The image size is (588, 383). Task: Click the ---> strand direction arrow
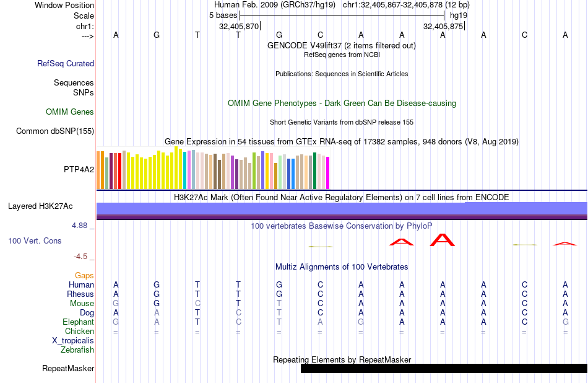[x=87, y=37]
